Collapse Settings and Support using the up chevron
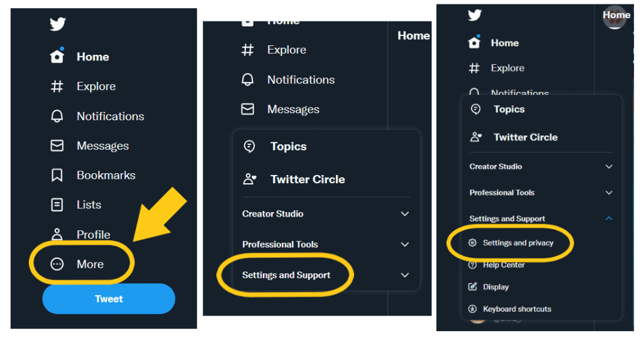 608,218
